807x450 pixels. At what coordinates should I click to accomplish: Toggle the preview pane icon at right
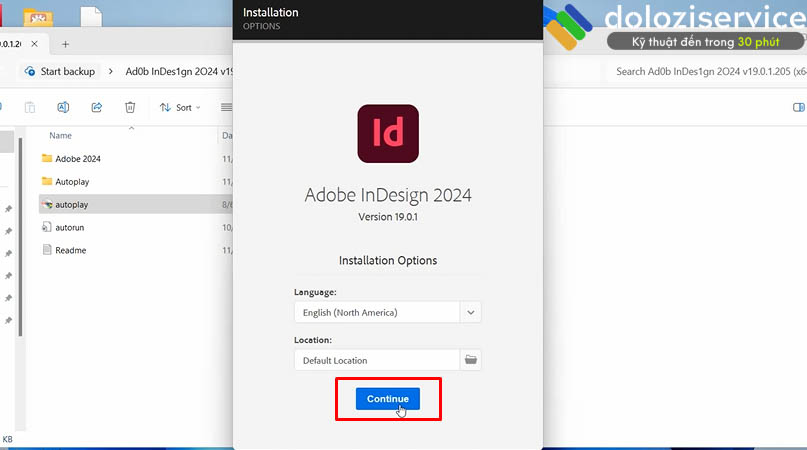point(798,107)
